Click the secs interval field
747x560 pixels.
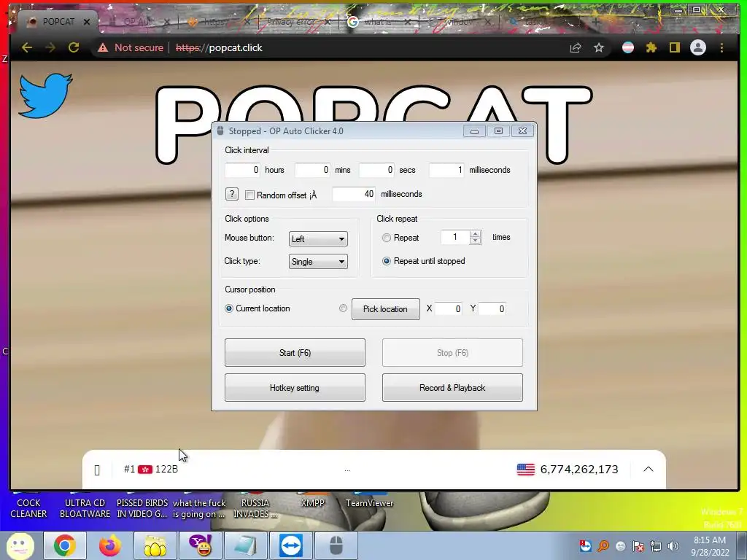376,170
